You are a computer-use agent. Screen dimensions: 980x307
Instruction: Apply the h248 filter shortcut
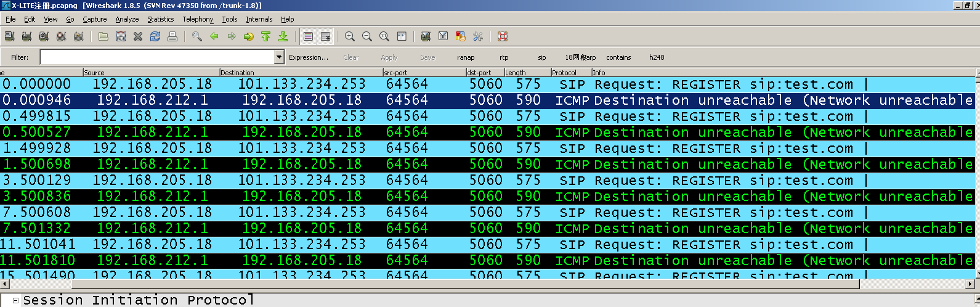(x=657, y=57)
